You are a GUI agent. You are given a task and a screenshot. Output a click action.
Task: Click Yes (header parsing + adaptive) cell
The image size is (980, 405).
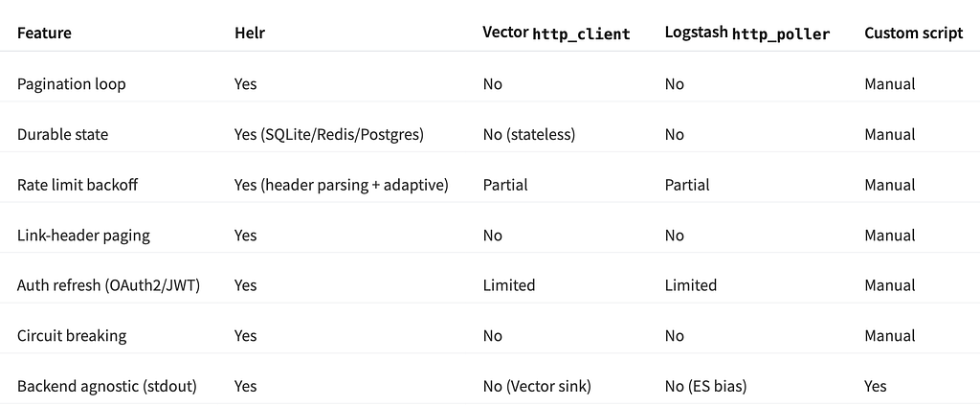342,185
